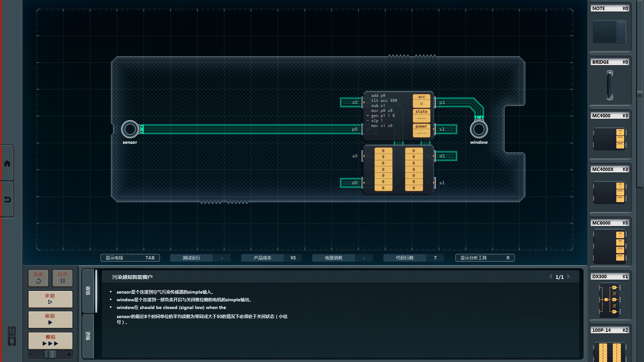Click the home icon on left sidebar
Viewport: 644px width, 362px height.
[x=7, y=164]
